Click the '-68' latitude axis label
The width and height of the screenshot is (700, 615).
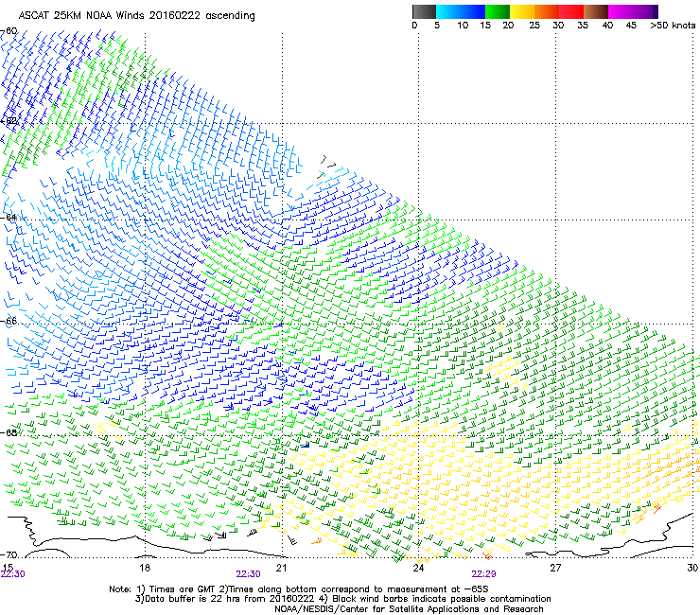9,432
